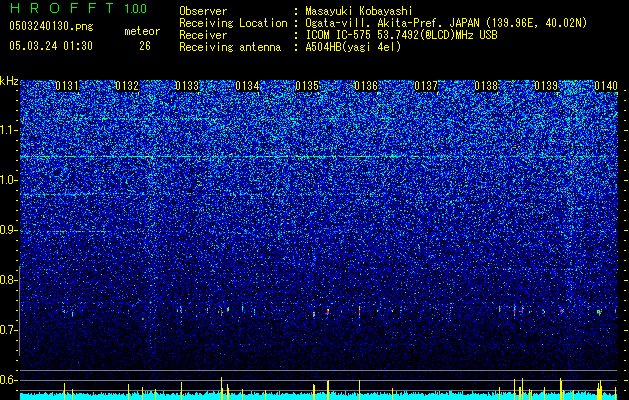The image size is (629, 400).
Task: Click the 0.9 kHz axis tick
Action: tap(9, 230)
